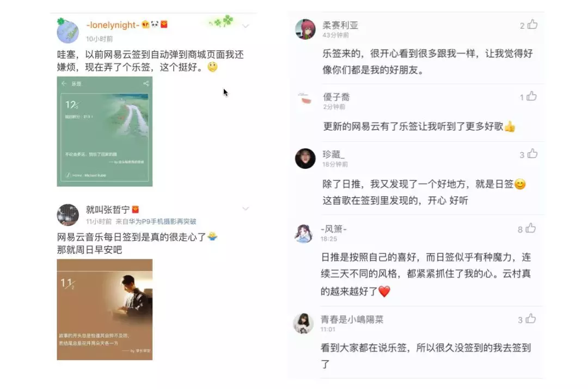Like the comment by 珍藏_
This screenshot has width=588, height=389.
pyautogui.click(x=532, y=154)
